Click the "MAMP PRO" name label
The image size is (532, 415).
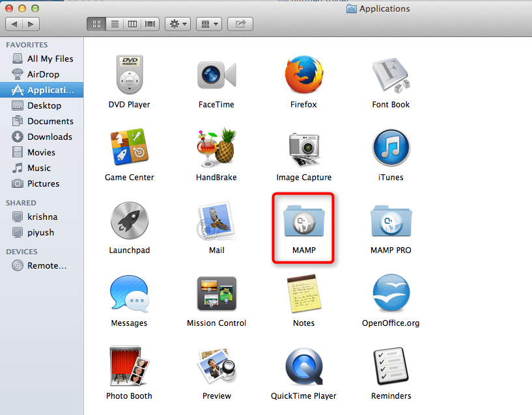[391, 250]
